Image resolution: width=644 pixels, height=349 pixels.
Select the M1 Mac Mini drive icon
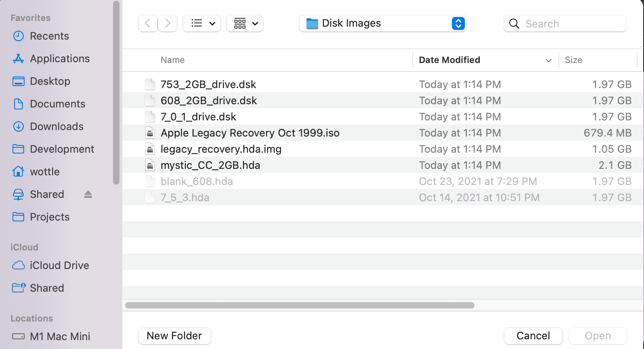click(18, 336)
